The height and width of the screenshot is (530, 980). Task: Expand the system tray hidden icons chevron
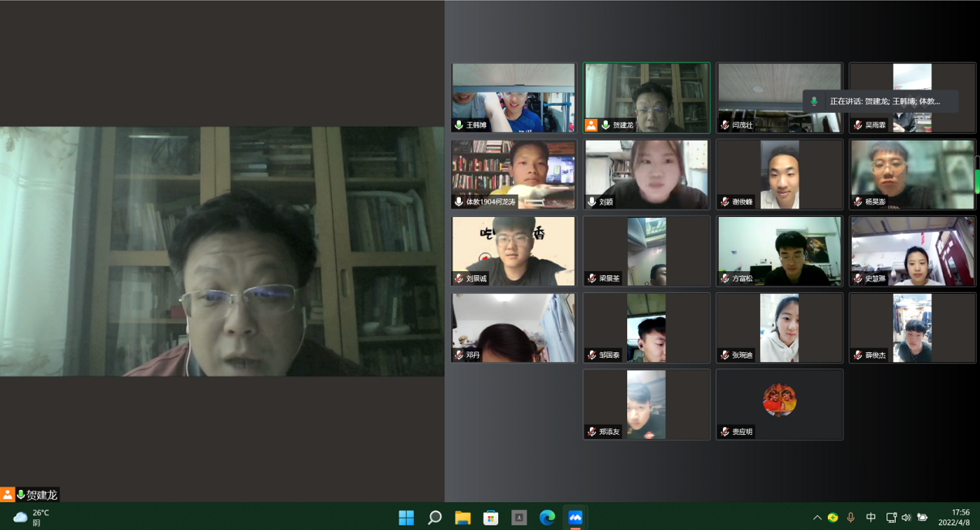coord(816,518)
